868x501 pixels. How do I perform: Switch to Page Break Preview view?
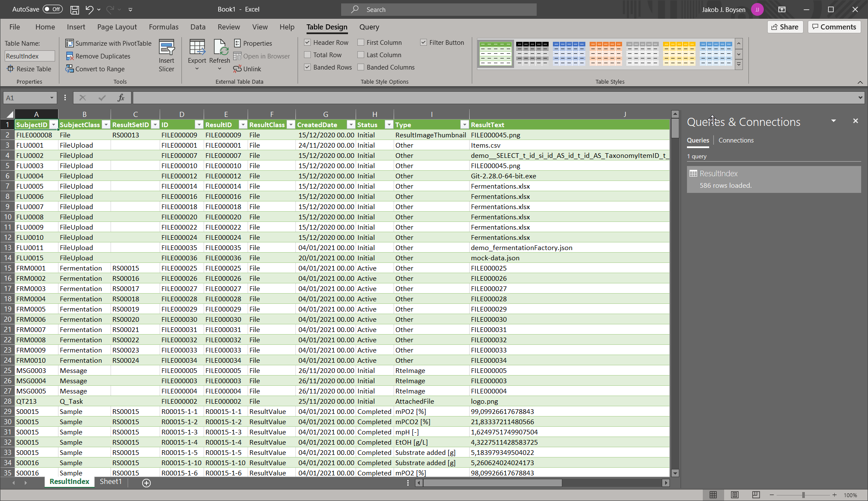756,495
